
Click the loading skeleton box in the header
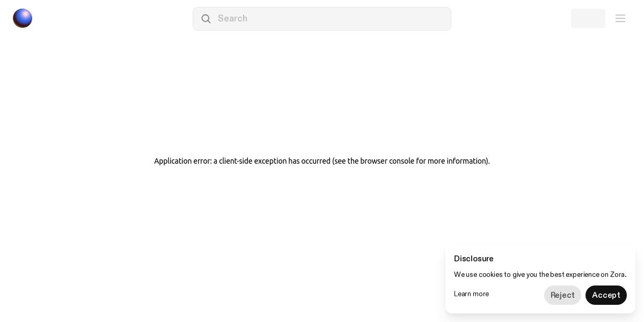coord(588,18)
